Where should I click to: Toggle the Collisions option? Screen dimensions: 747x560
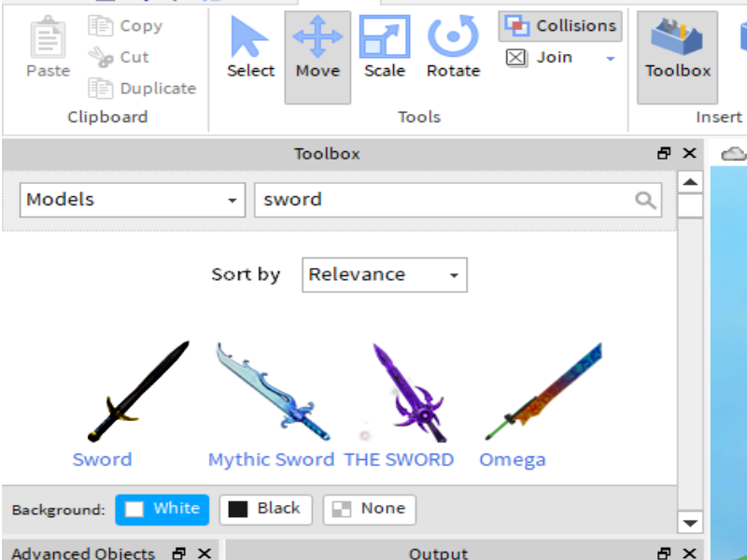(560, 26)
